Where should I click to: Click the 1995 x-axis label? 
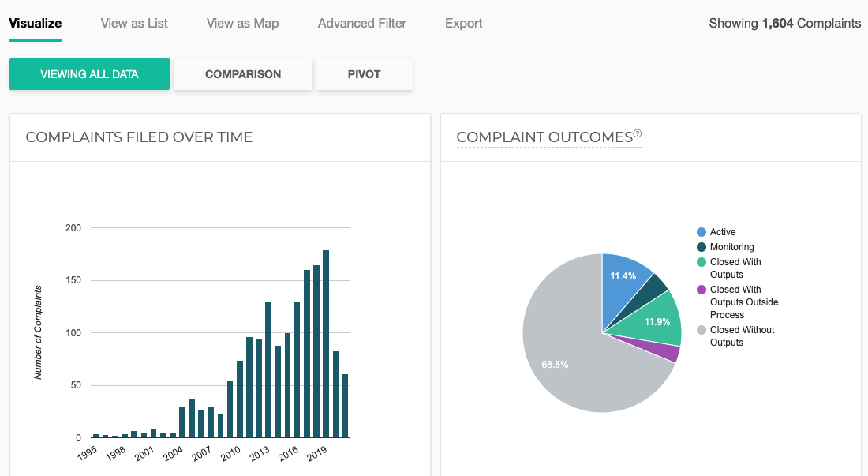point(87,453)
